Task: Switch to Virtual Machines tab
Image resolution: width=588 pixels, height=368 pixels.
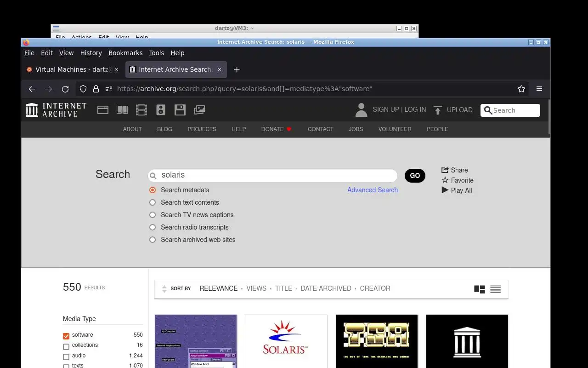Action: 73,69
